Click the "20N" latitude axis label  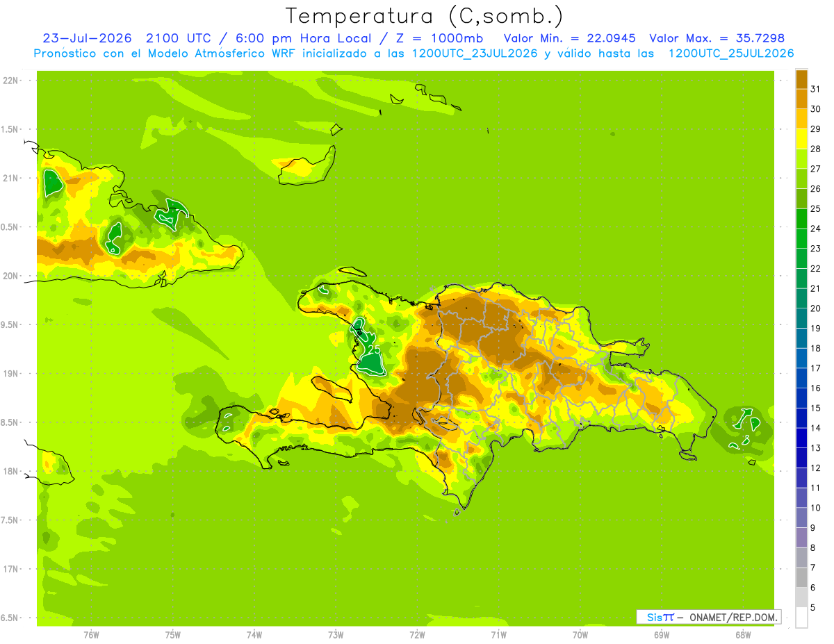point(10,276)
